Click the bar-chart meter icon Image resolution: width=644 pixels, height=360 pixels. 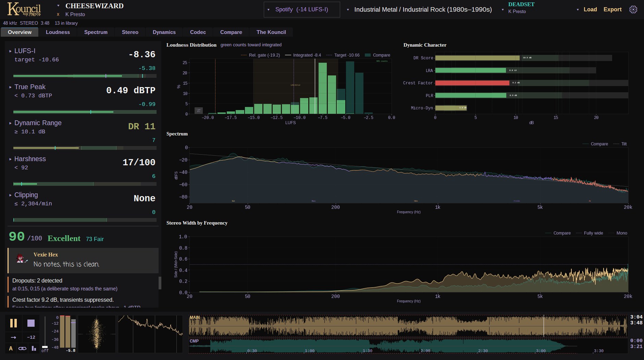(34, 348)
